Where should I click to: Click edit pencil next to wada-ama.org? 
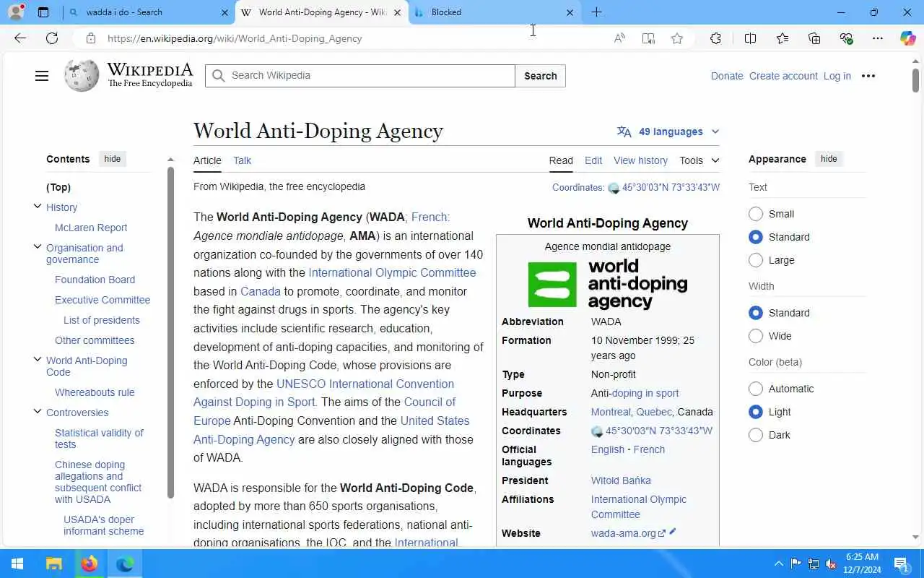pyautogui.click(x=673, y=532)
